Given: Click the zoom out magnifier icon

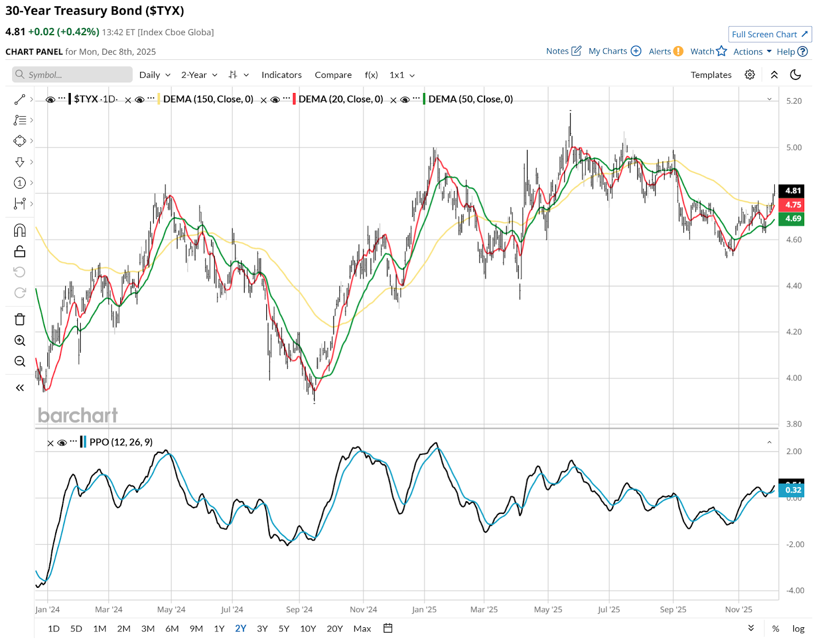Looking at the screenshot, I should pyautogui.click(x=19, y=361).
